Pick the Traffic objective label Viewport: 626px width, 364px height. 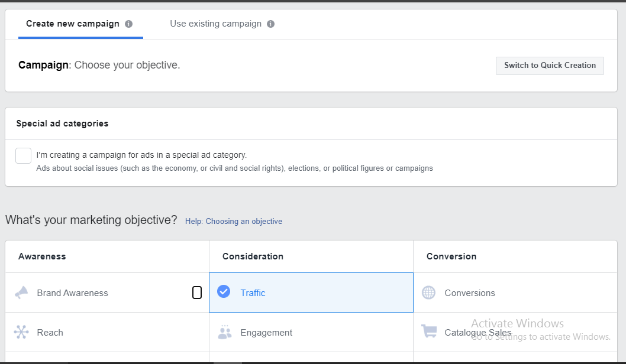click(253, 293)
